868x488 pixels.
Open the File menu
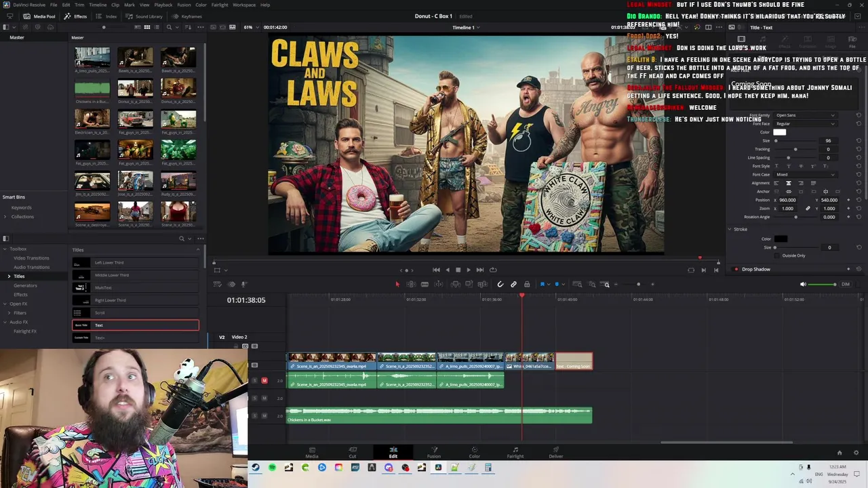coord(54,5)
